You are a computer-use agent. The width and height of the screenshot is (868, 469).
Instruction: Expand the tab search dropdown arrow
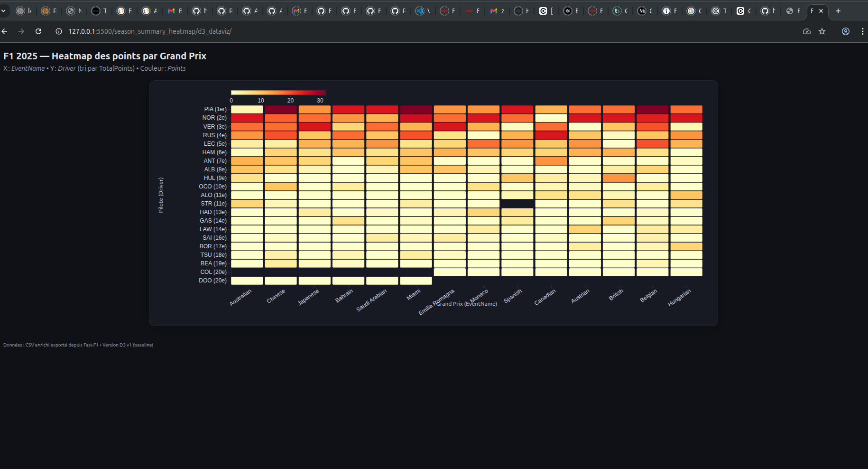click(x=3, y=11)
